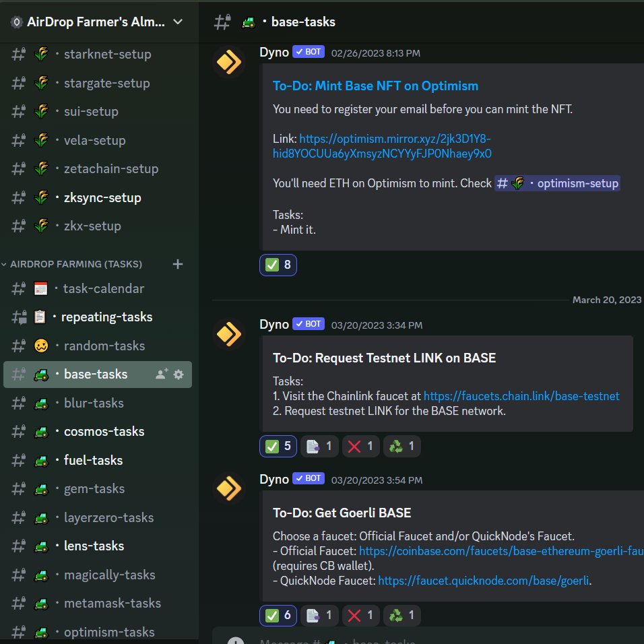Click the tractor emoji in the channel header

(x=249, y=22)
